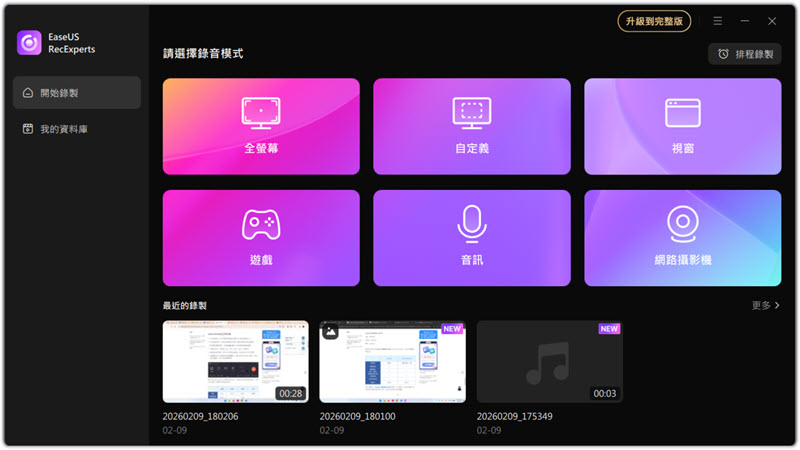Open the 更多 recent recordings link

pyautogui.click(x=765, y=305)
